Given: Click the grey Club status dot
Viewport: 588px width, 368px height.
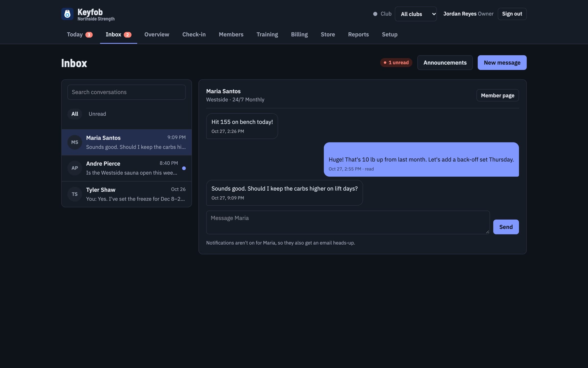Looking at the screenshot, I should coord(375,14).
